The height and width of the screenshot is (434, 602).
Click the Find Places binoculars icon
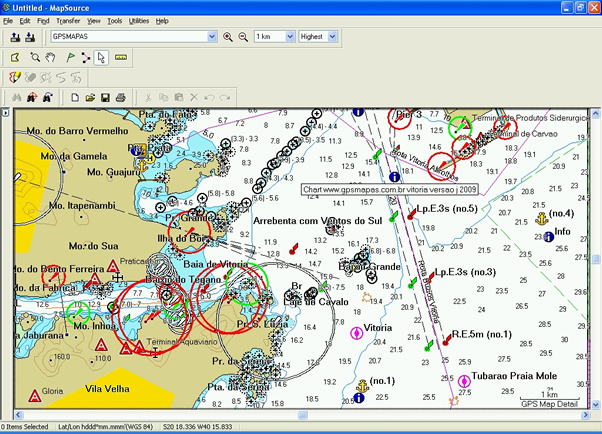(15, 97)
